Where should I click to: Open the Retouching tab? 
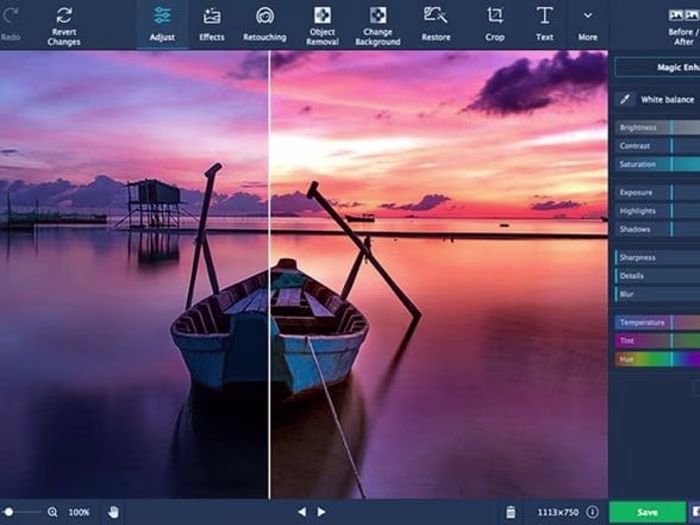click(265, 24)
